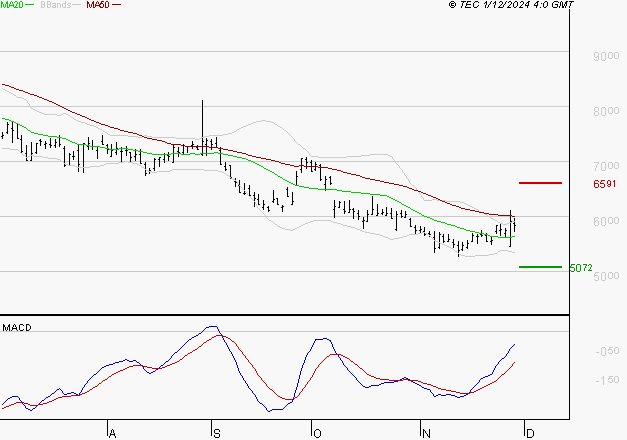Click the TEC timestamp text at top right
Screen dimensions: 627x440
point(512,5)
